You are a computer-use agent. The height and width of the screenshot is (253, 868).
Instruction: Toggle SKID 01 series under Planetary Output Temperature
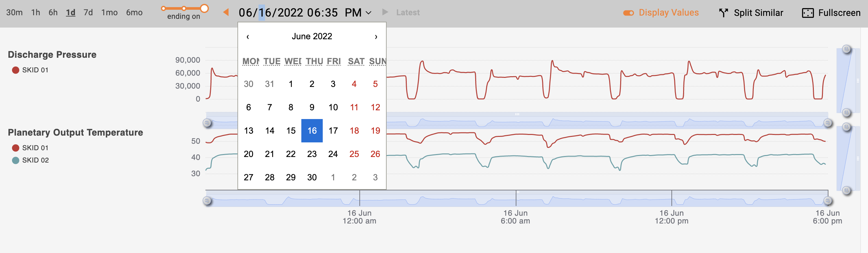pyautogui.click(x=16, y=148)
